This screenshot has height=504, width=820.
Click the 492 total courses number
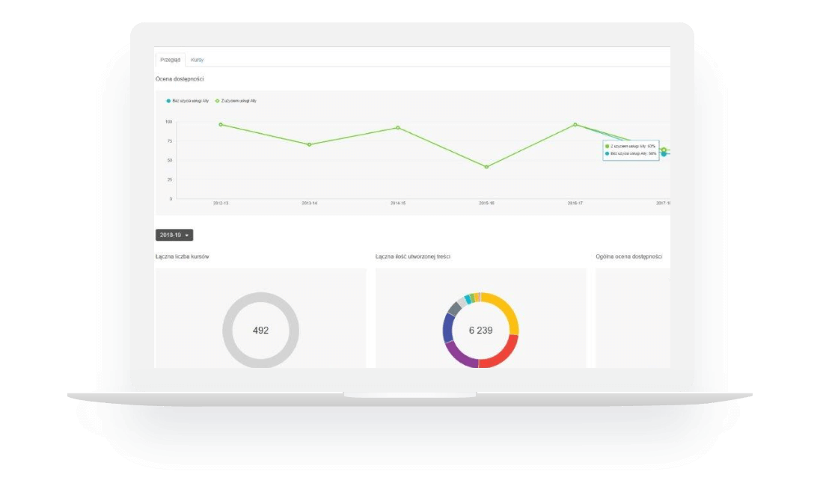coord(260,330)
